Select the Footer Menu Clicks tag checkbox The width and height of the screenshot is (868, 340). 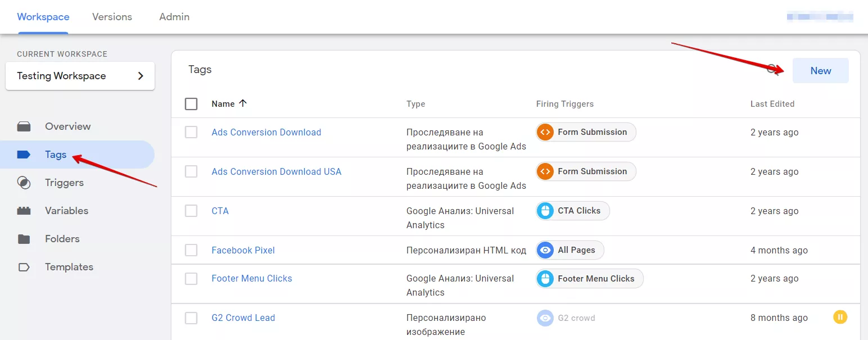pos(191,278)
